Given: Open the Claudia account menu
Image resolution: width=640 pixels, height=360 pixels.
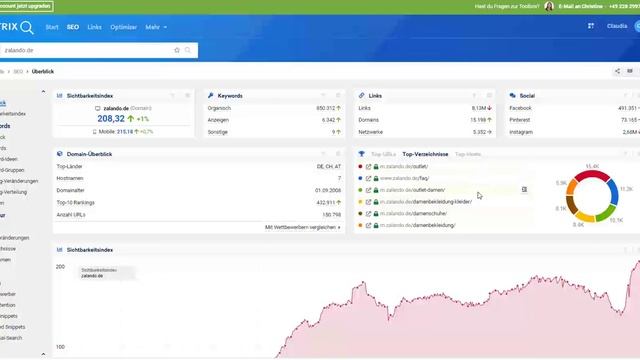Looking at the screenshot, I should click(x=617, y=26).
